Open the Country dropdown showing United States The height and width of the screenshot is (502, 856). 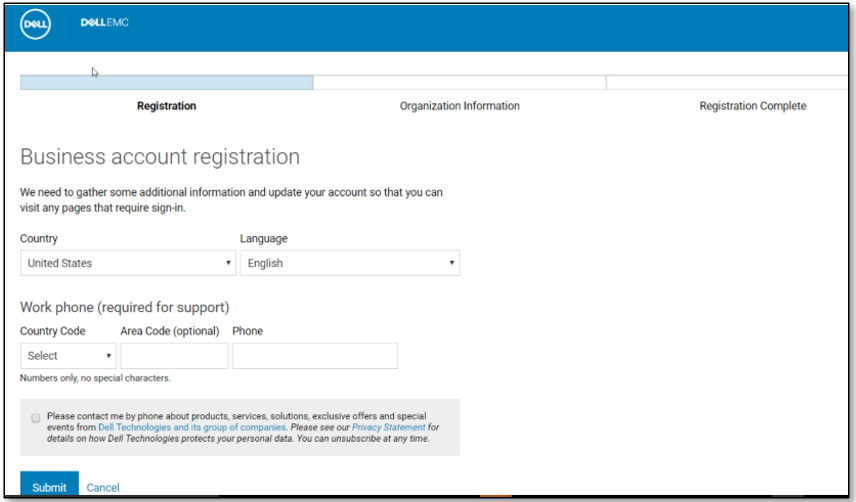tap(128, 263)
